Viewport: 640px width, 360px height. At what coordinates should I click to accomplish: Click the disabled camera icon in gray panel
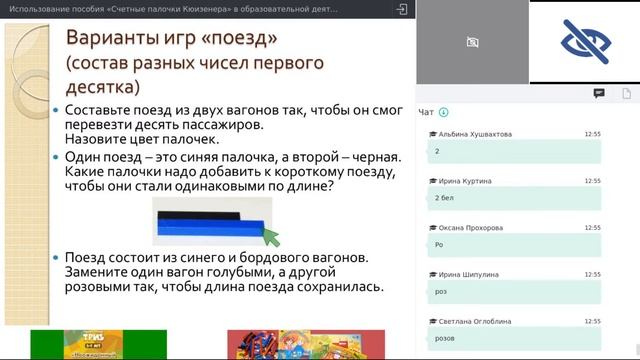(472, 42)
